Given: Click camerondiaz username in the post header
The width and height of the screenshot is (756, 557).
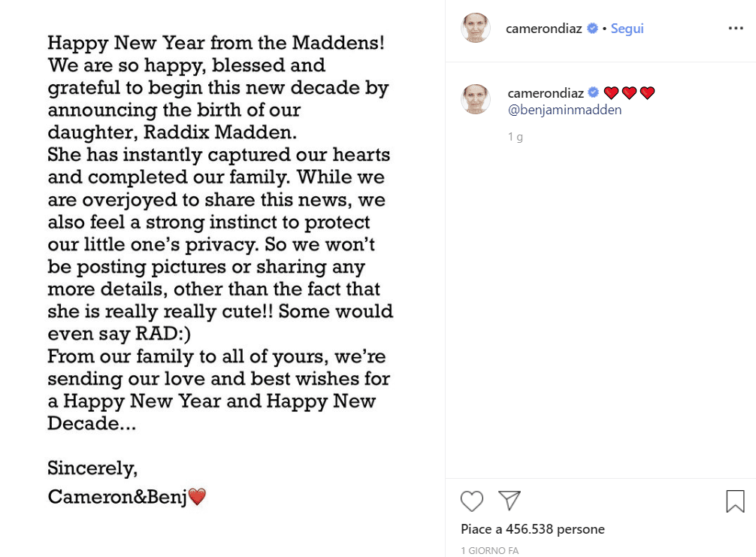Looking at the screenshot, I should 543,29.
